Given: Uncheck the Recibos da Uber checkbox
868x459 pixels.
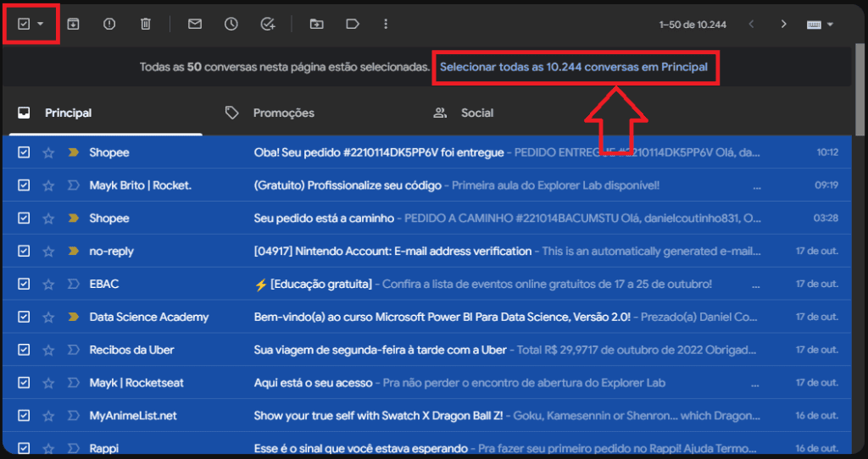Looking at the screenshot, I should coord(23,350).
